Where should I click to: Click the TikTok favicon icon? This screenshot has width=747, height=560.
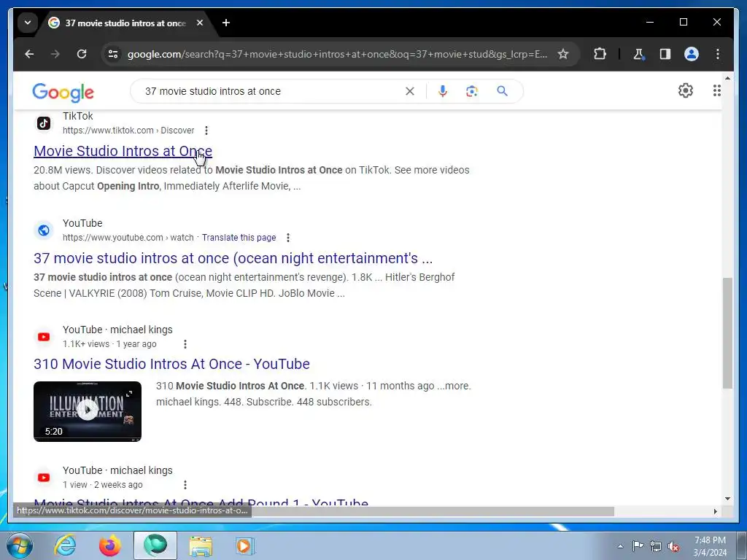[x=44, y=123]
